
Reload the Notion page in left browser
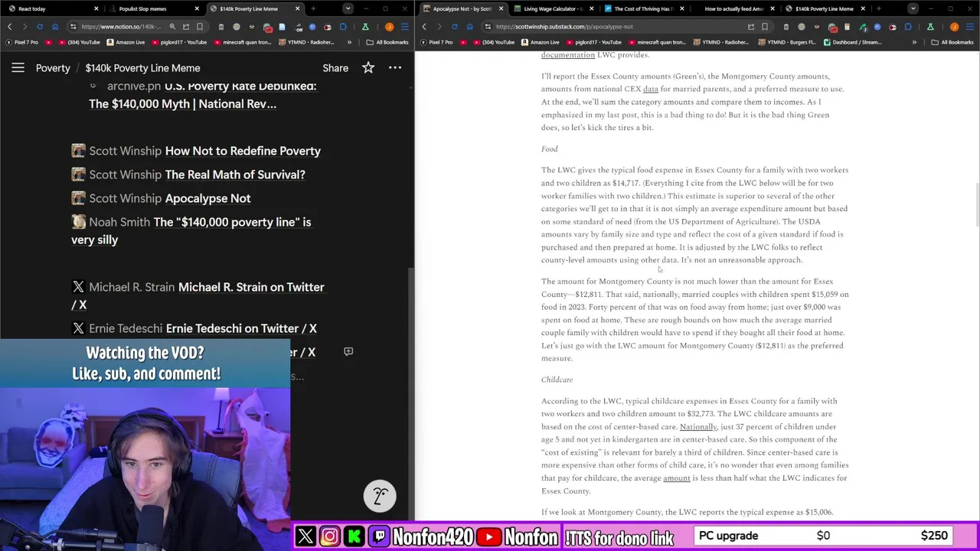(x=40, y=26)
